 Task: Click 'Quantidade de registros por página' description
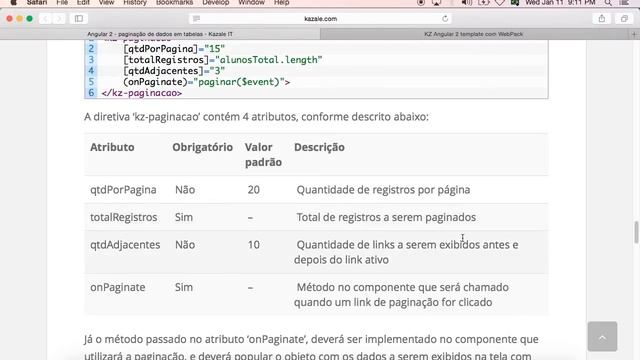[x=383, y=190]
